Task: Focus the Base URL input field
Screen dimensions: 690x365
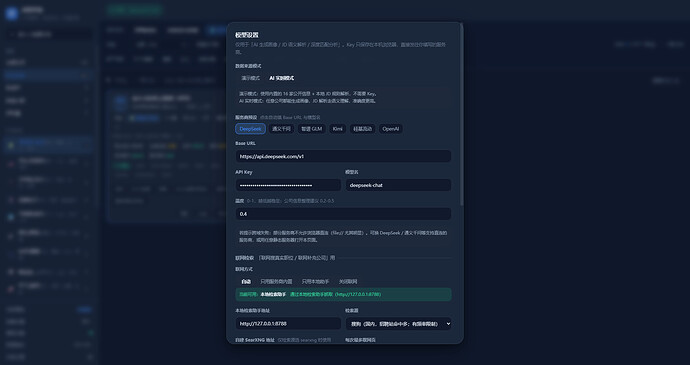Action: pos(343,156)
